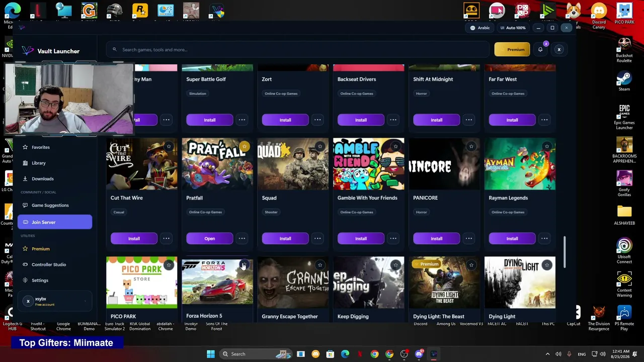Screen dimensions: 644x362
Task: Open Far Far West options menu
Action: click(x=544, y=120)
